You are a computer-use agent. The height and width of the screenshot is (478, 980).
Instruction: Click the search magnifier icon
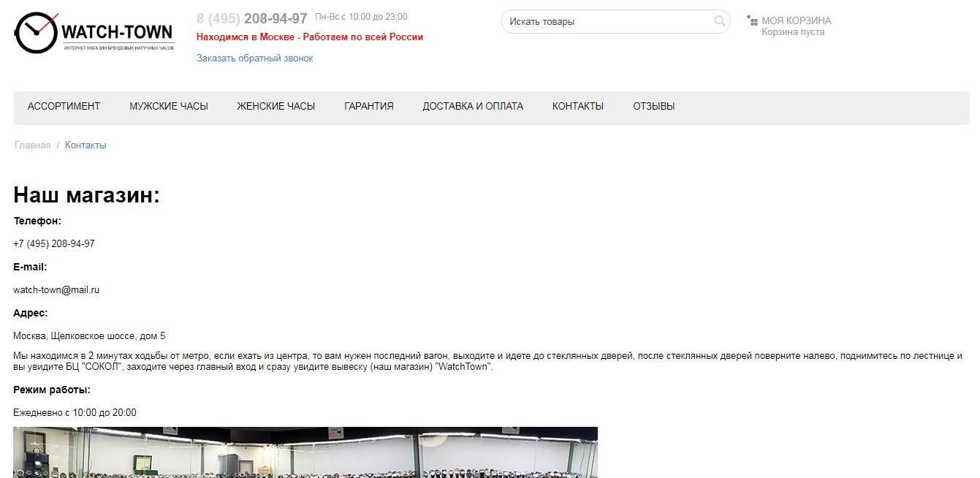[720, 21]
